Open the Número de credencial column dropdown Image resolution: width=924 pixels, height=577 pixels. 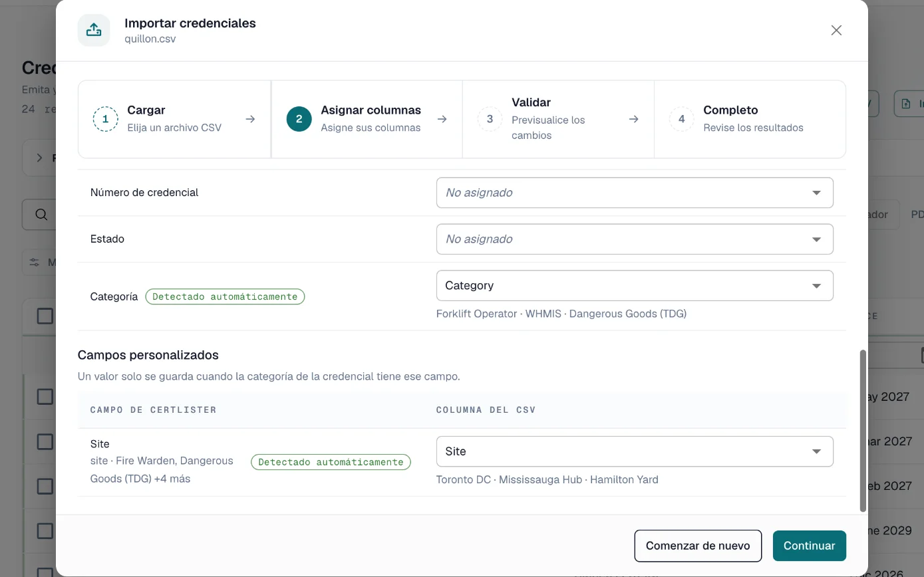635,193
